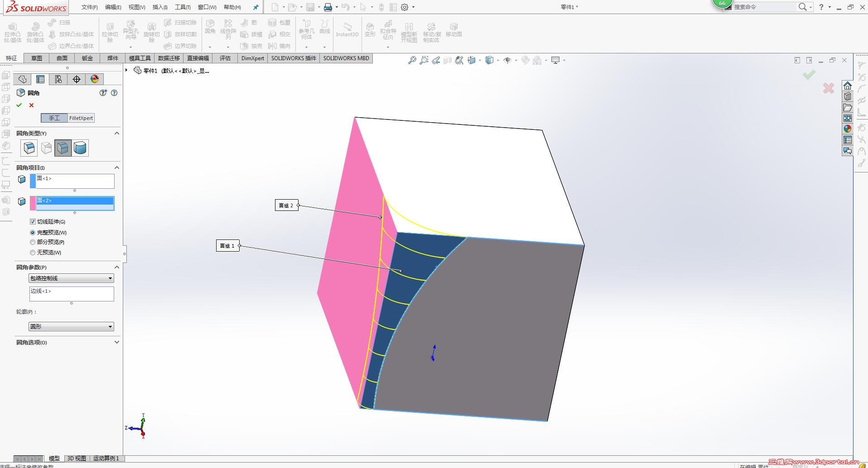
Task: Click the blue face set 1 color swatch
Action: point(33,181)
